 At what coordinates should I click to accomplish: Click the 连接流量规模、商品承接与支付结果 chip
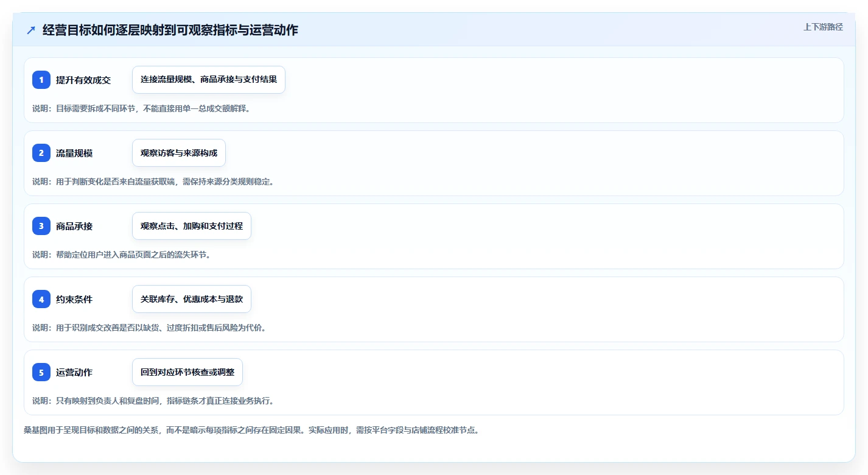(x=209, y=80)
